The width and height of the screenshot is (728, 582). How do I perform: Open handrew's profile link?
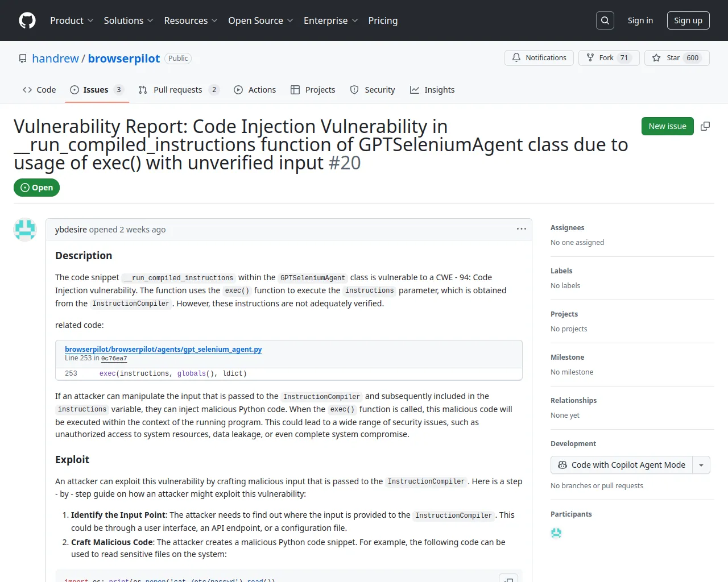56,59
